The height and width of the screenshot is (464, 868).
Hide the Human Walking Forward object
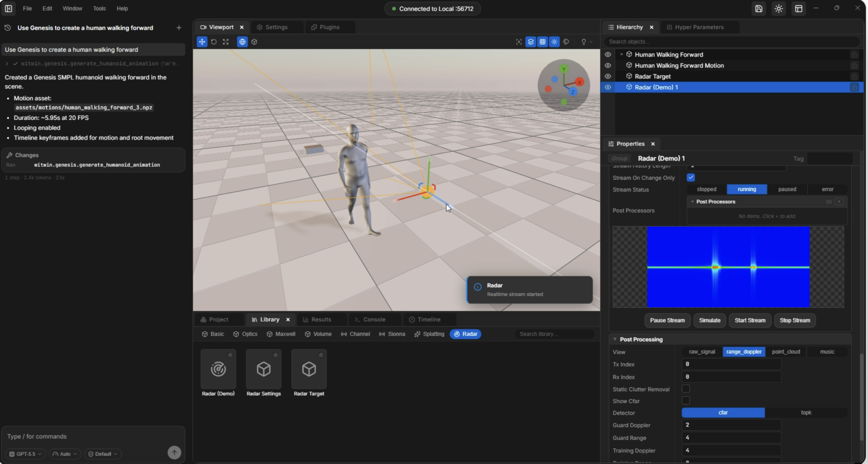[x=608, y=54]
